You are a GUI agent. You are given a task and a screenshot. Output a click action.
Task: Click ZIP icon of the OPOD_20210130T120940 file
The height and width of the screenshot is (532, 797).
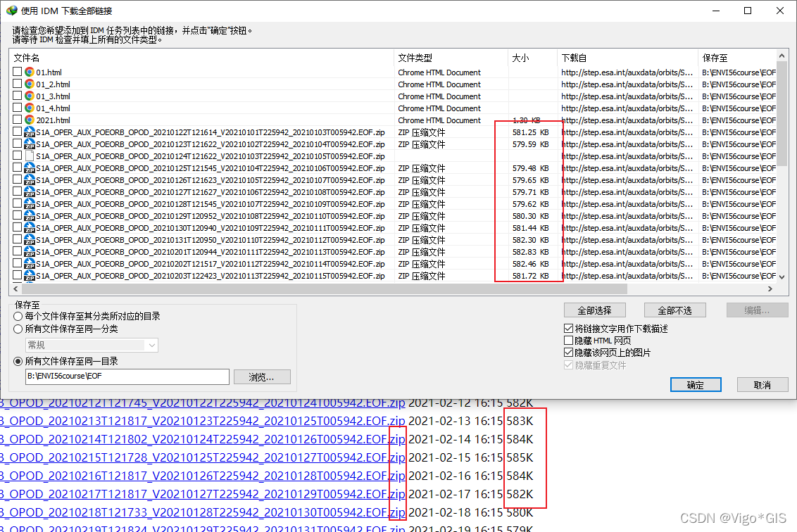30,227
